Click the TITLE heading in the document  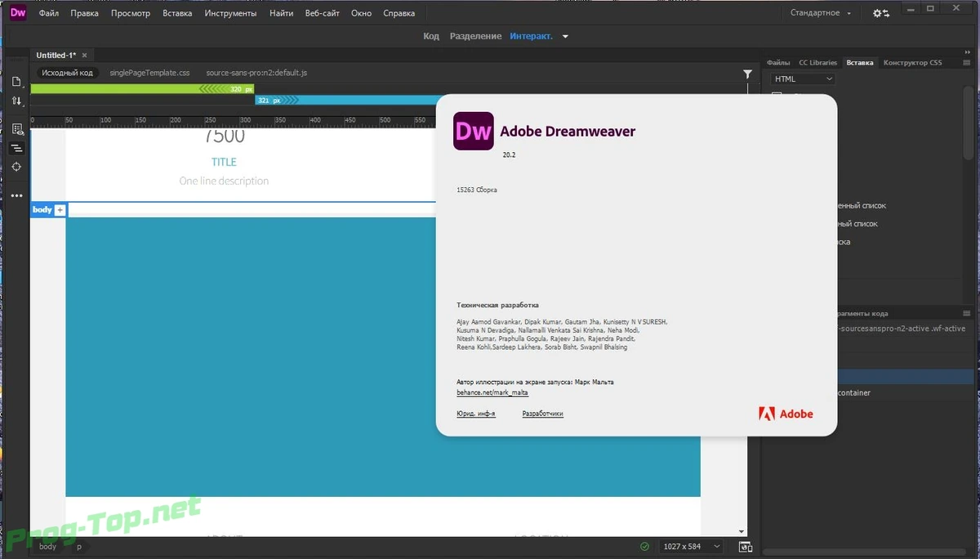pos(224,162)
